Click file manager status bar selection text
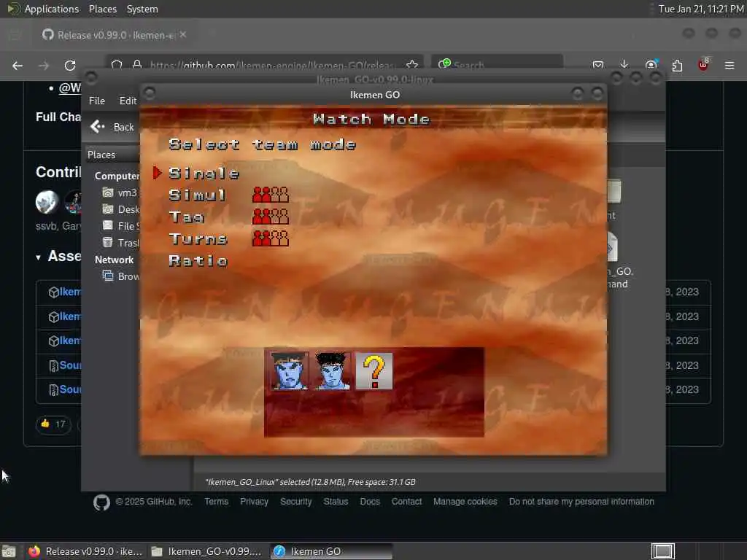The image size is (747, 560). tap(310, 482)
